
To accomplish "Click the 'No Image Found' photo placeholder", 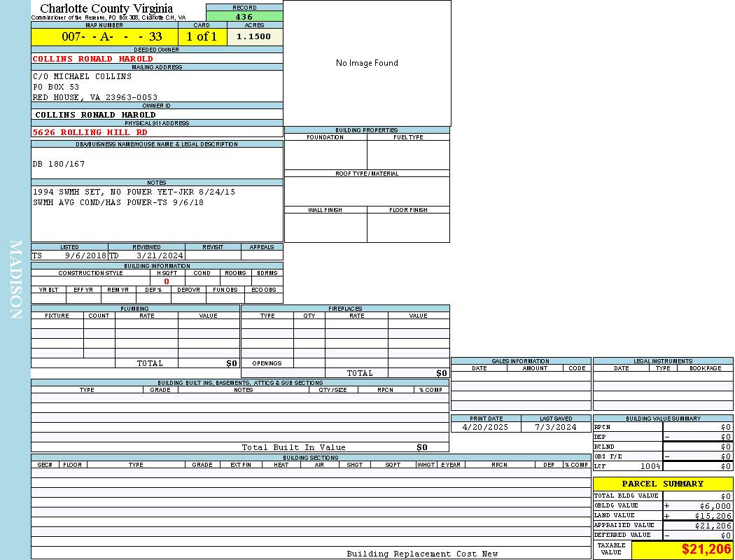I will pos(367,63).
